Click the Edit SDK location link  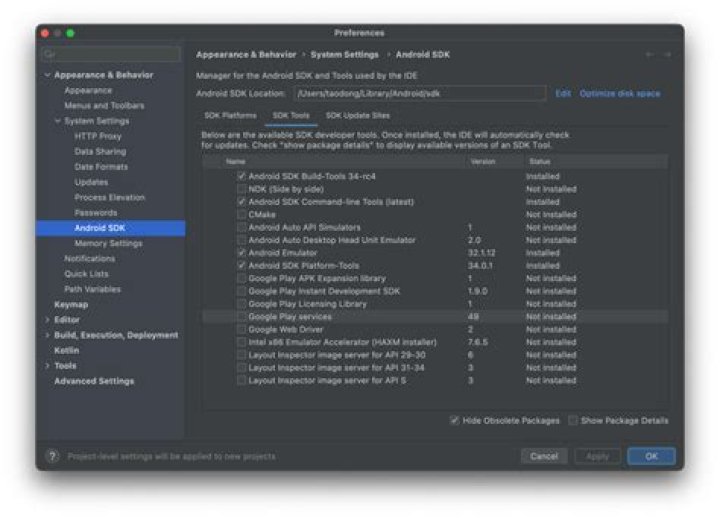tap(563, 94)
